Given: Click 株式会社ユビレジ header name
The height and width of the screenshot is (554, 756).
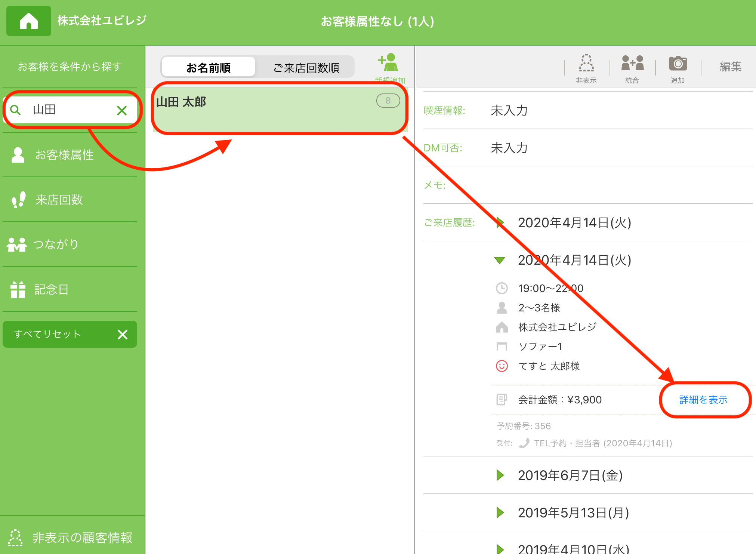Looking at the screenshot, I should click(x=102, y=21).
